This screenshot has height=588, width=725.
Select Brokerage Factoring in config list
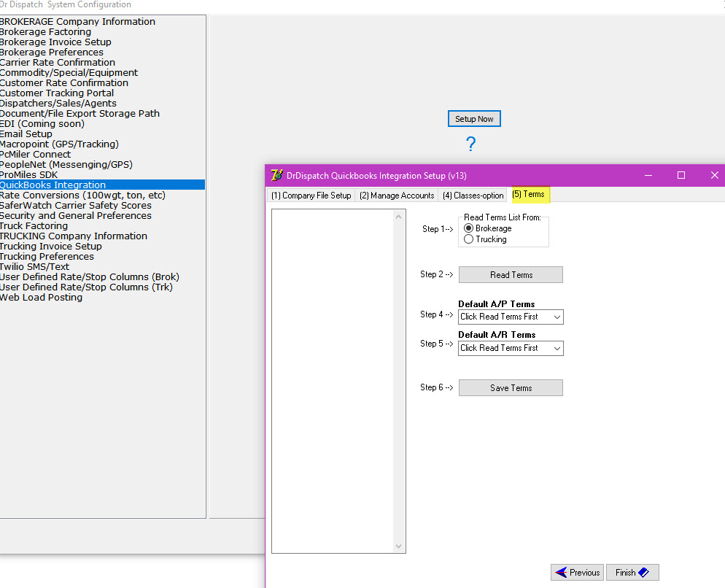[45, 32]
